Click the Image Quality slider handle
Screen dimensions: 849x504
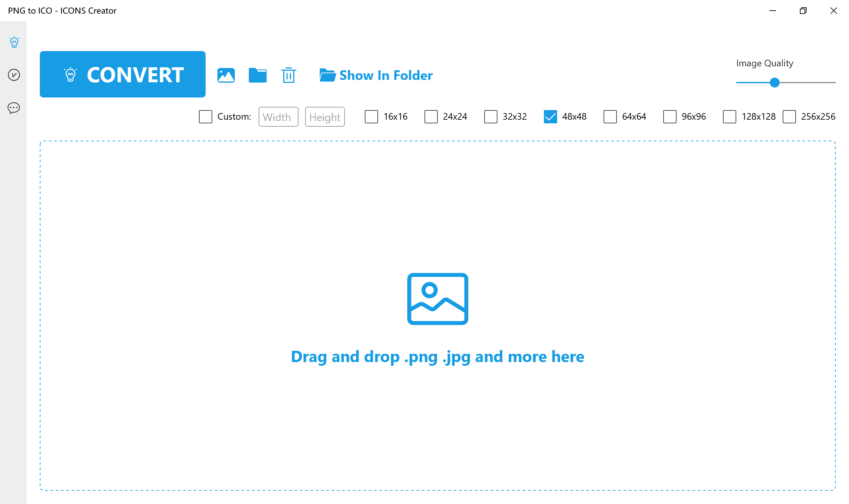point(774,83)
